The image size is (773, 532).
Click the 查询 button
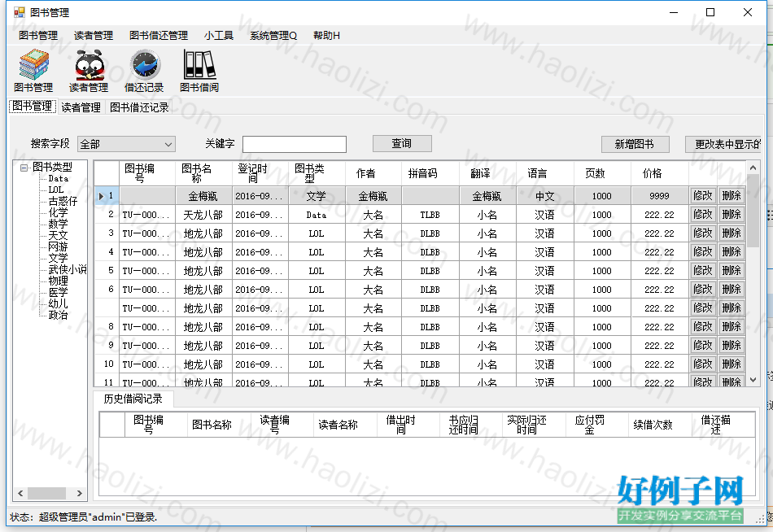(402, 143)
